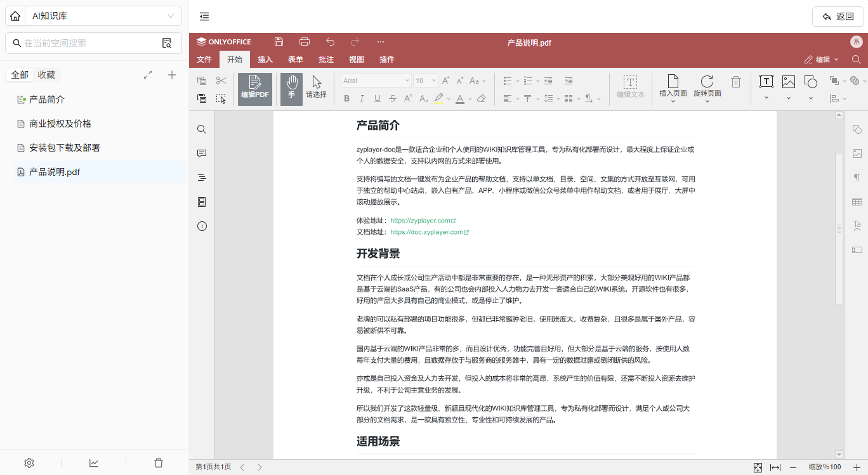The image size is (868, 475).
Task: Click the insert text box icon
Action: [x=766, y=81]
